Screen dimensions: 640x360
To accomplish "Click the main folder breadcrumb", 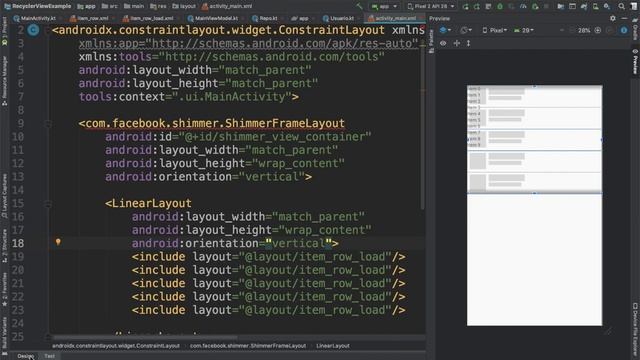I will (134, 6).
